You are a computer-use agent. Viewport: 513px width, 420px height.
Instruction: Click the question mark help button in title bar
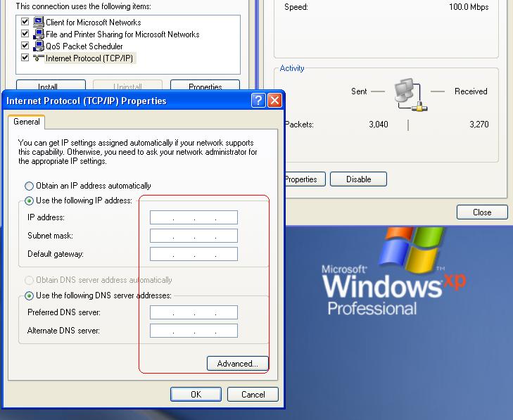point(258,101)
